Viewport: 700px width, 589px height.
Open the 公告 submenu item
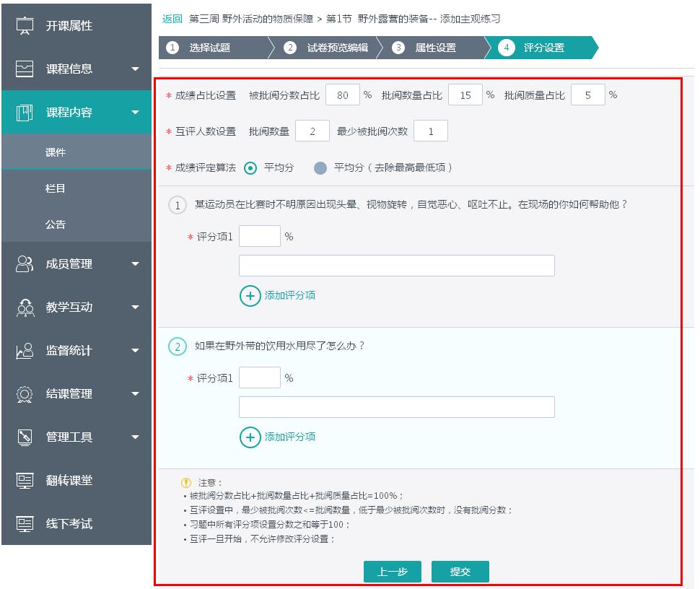point(56,224)
